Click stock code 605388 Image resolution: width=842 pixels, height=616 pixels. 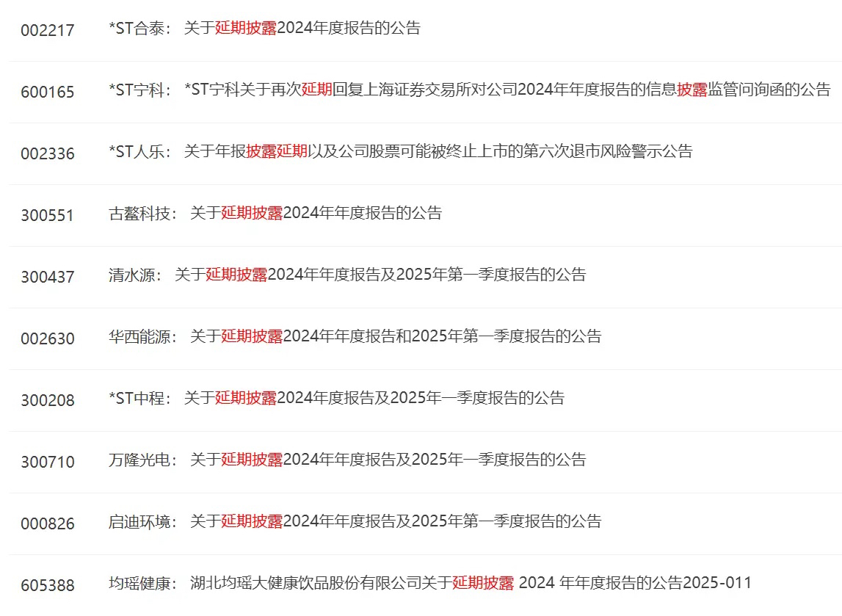[47, 586]
